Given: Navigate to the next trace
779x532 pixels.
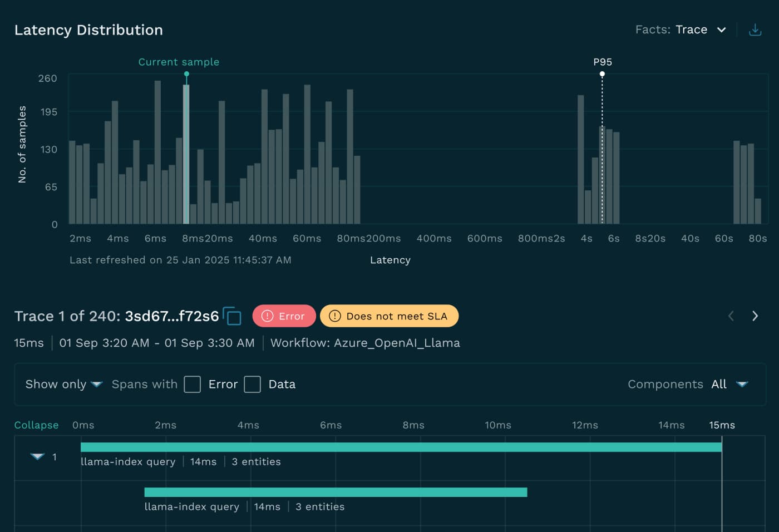Looking at the screenshot, I should pos(755,316).
